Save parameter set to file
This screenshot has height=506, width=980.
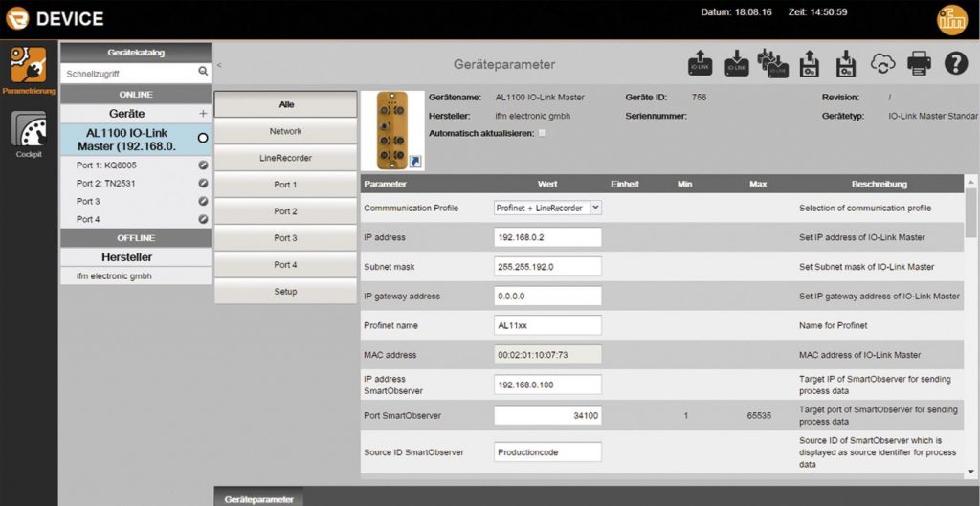tap(846, 64)
